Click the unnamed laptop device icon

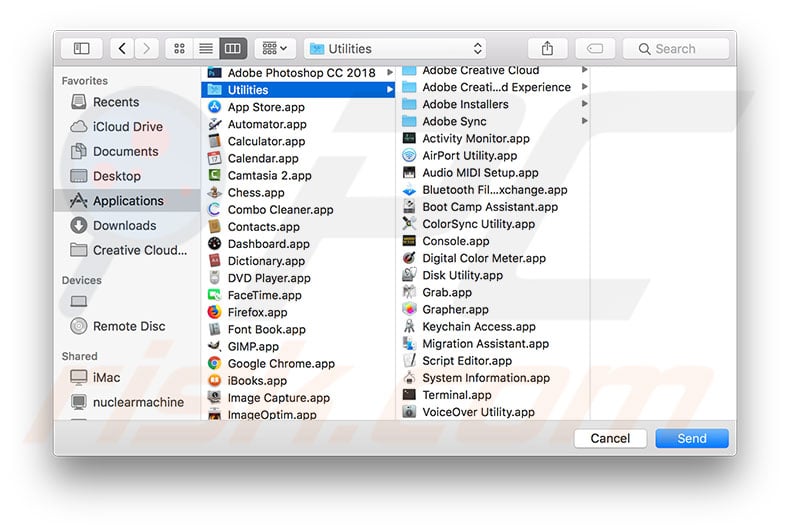point(79,301)
